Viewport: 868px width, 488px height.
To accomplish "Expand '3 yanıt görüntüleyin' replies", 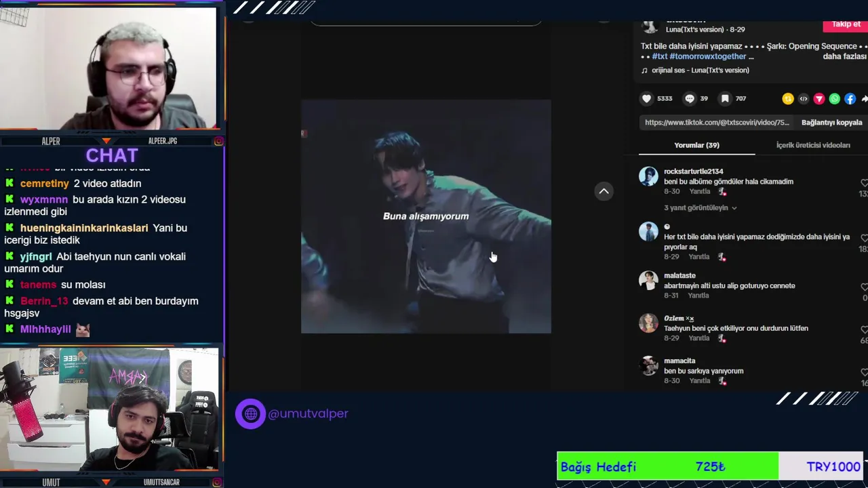I will (701, 208).
